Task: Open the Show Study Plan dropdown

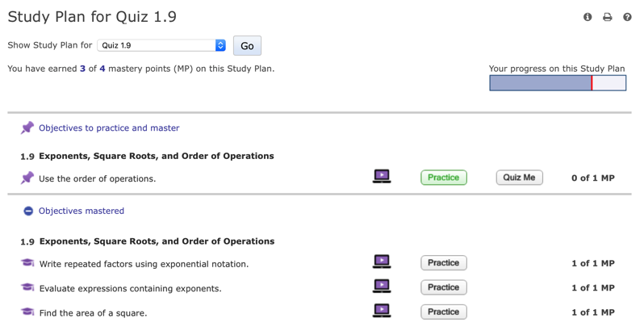Action: 161,46
